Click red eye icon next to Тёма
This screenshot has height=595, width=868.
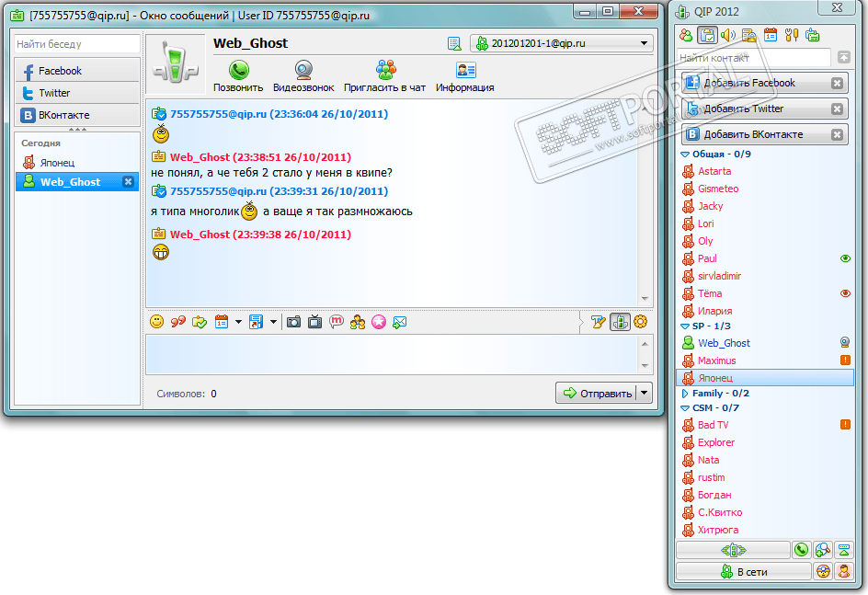(845, 293)
